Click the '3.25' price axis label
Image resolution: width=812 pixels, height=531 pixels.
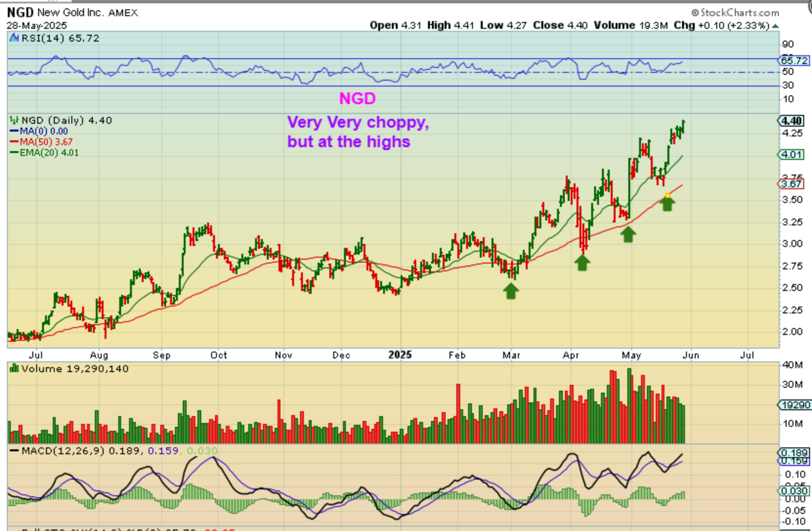tap(792, 222)
